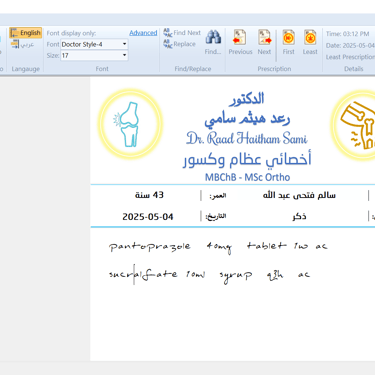
Task: Click the الدكتور heading at top
Action: [247, 99]
